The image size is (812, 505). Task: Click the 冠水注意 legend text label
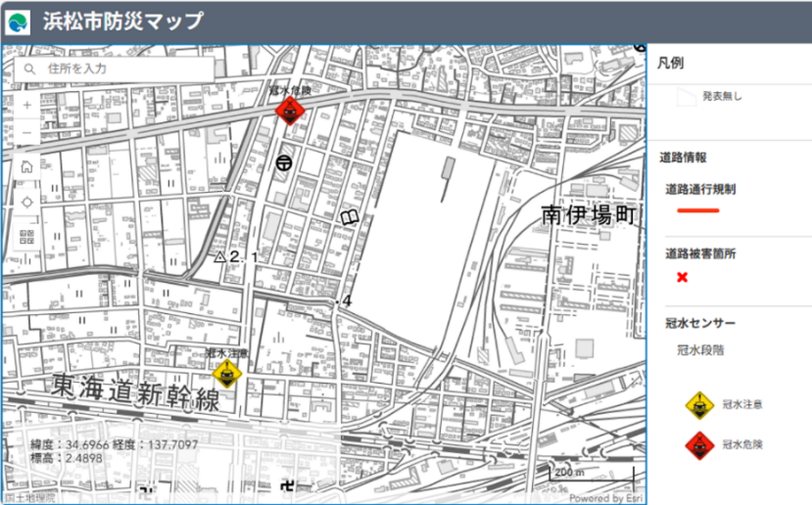point(742,404)
